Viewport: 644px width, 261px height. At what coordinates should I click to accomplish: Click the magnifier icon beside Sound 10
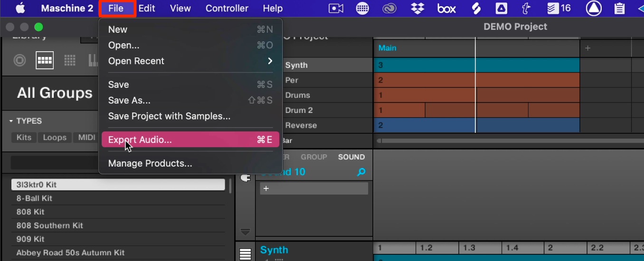[361, 172]
